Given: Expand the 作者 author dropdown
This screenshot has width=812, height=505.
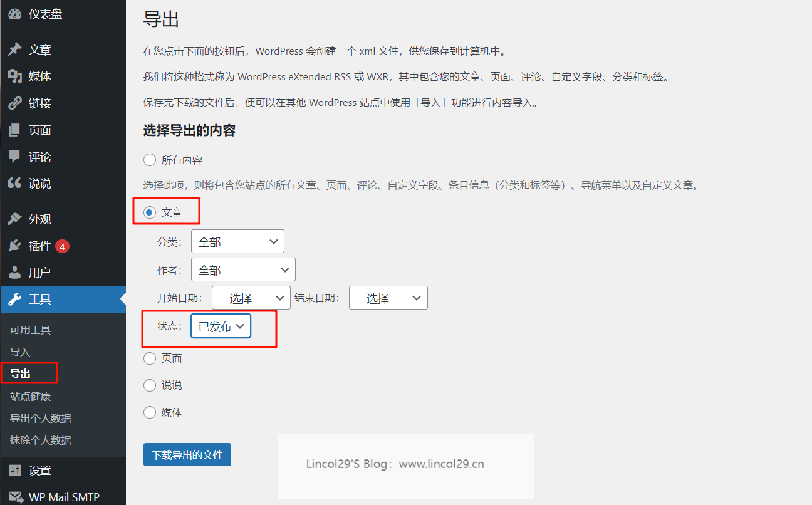Looking at the screenshot, I should point(243,270).
